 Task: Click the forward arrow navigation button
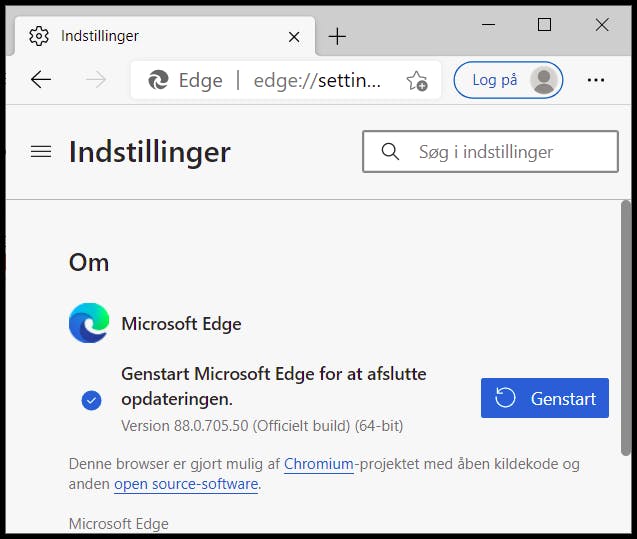[x=96, y=80]
